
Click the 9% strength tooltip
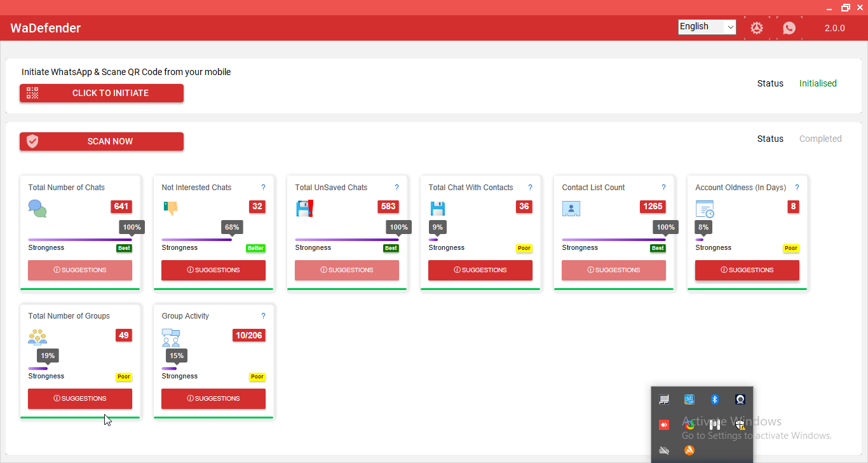pyautogui.click(x=438, y=227)
